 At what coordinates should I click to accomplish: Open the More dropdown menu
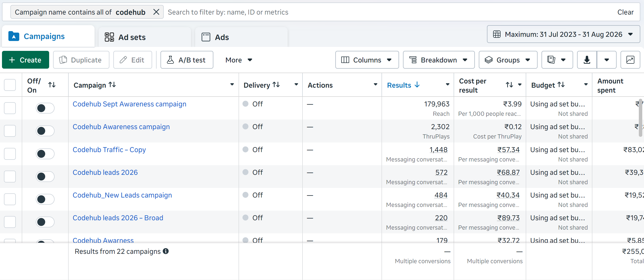click(239, 60)
